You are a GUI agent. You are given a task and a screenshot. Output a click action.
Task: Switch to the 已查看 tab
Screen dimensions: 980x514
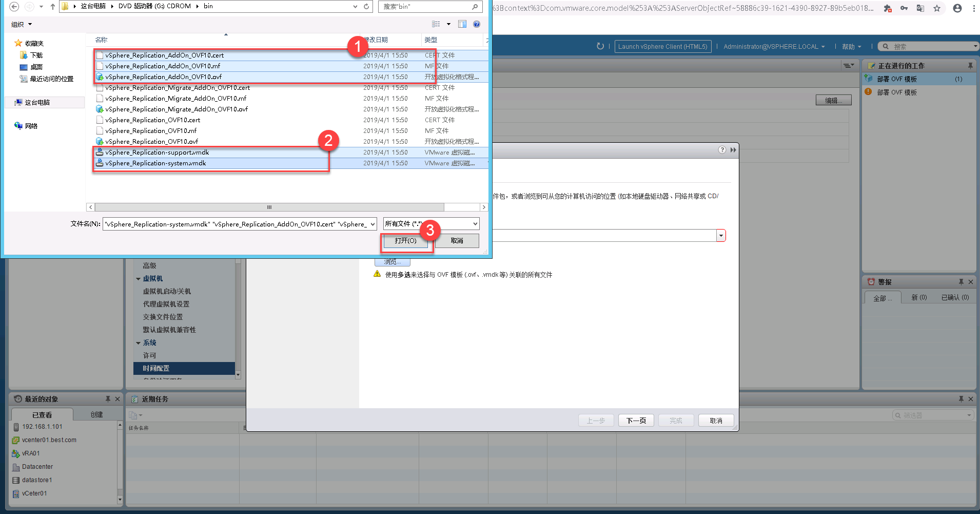point(42,414)
